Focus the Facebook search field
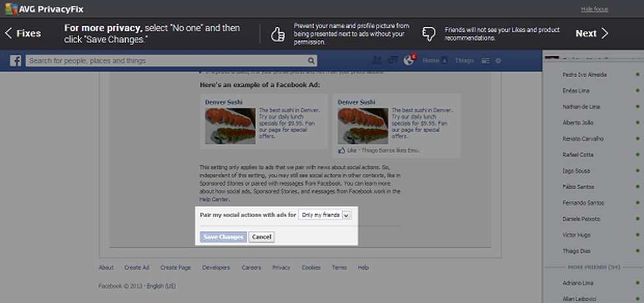This screenshot has height=303, width=644. click(x=171, y=61)
